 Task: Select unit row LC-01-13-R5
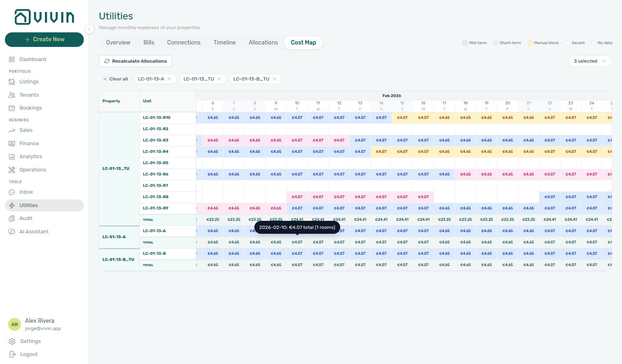click(168, 163)
